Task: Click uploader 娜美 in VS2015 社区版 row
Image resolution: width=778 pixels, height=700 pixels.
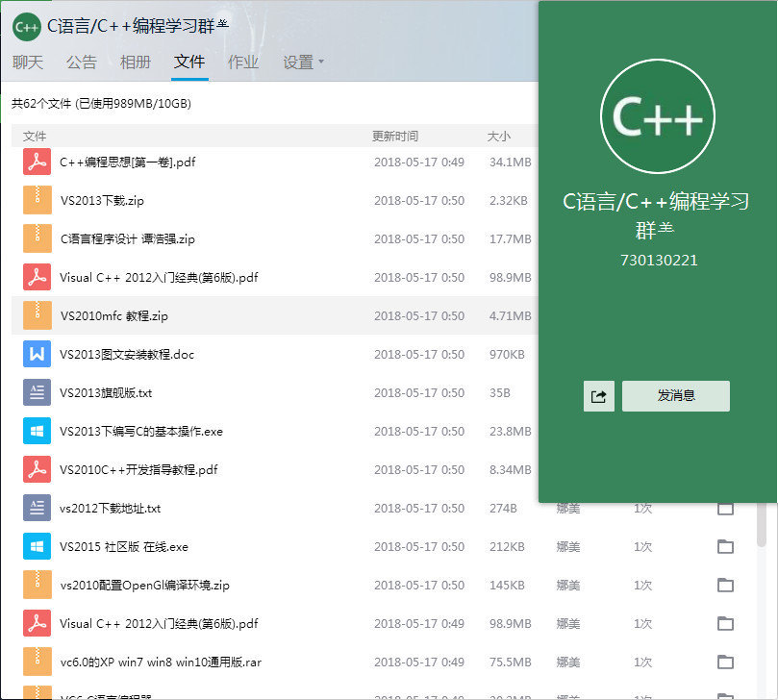Action: [568, 547]
